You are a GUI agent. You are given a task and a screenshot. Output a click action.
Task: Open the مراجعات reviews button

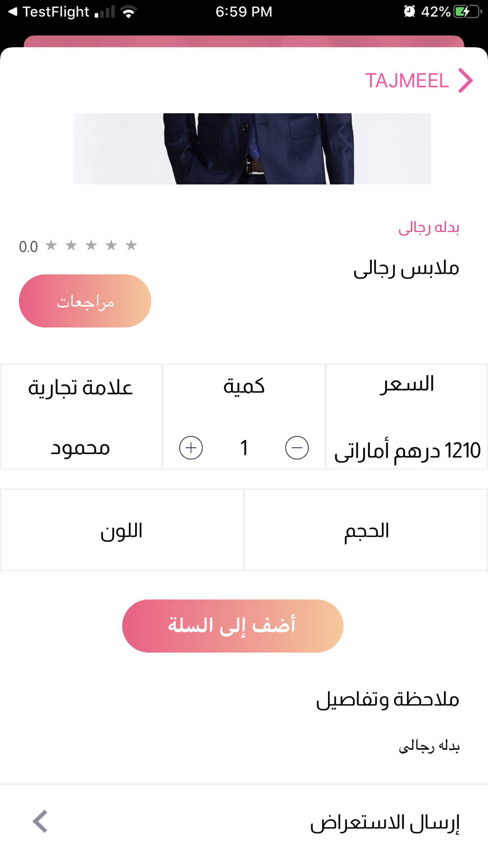[85, 301]
